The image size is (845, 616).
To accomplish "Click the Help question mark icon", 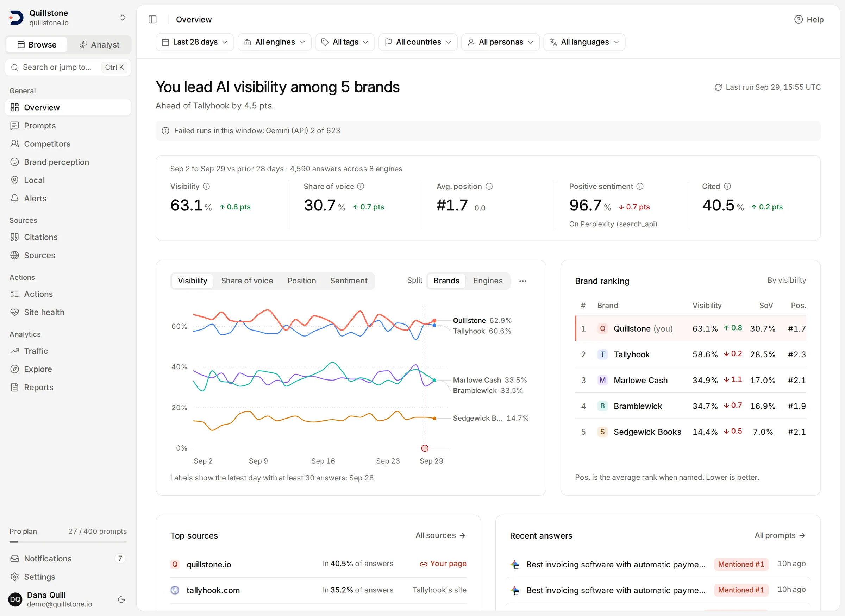I will 799,19.
